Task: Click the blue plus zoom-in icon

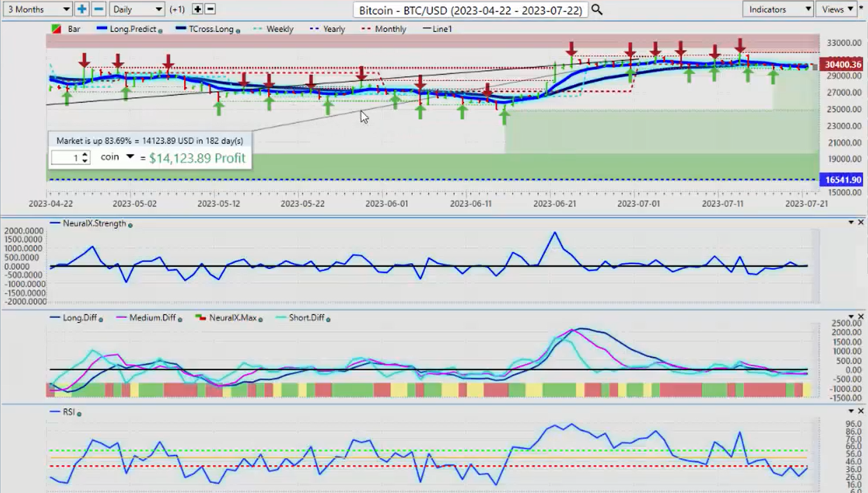Action: 82,9
